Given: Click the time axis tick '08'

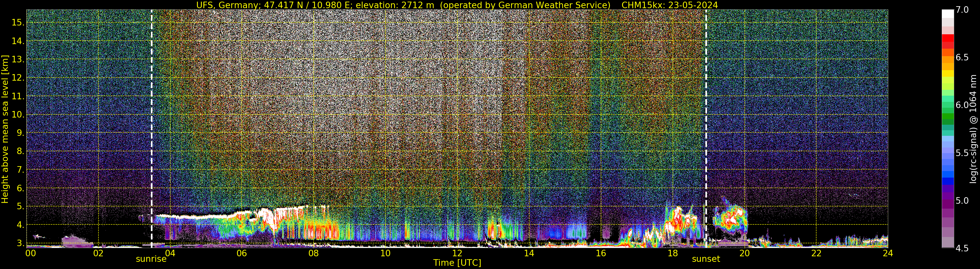Looking at the screenshot, I should pos(313,253).
